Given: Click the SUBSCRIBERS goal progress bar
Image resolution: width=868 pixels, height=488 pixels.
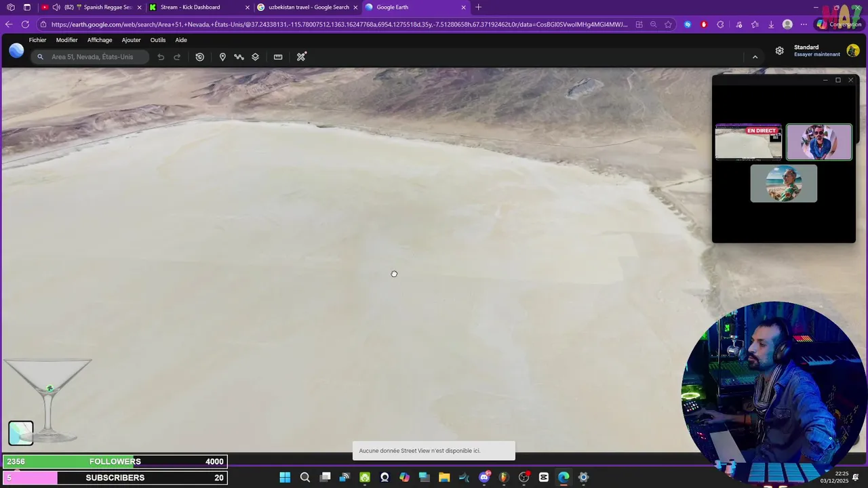Looking at the screenshot, I should [115, 478].
